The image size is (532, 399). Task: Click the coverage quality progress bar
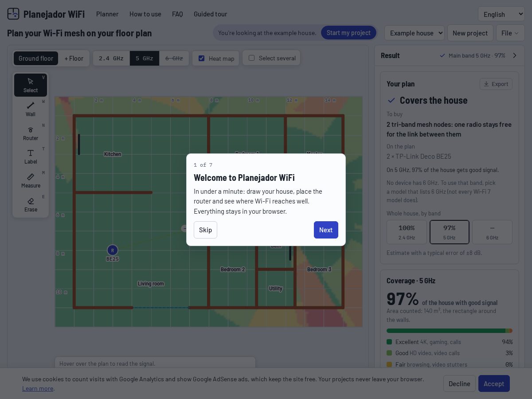click(x=450, y=331)
